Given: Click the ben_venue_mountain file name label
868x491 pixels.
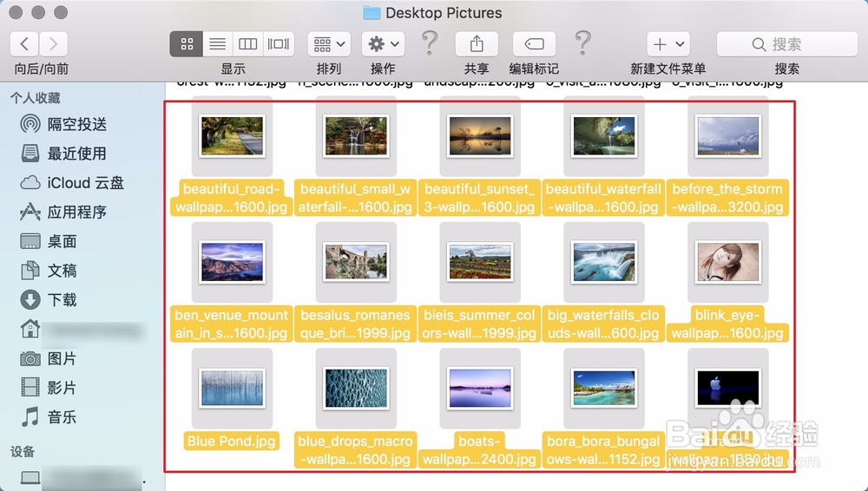Looking at the screenshot, I should (232, 324).
